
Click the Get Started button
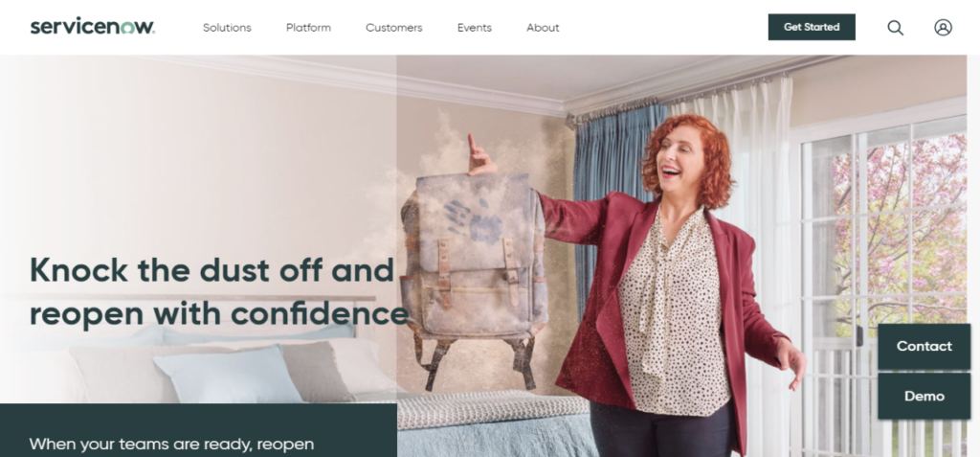(x=812, y=27)
